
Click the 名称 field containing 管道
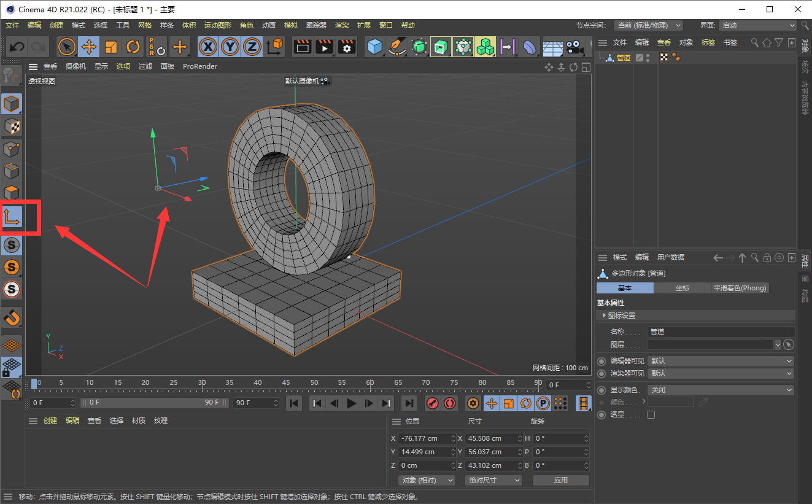[x=721, y=331]
